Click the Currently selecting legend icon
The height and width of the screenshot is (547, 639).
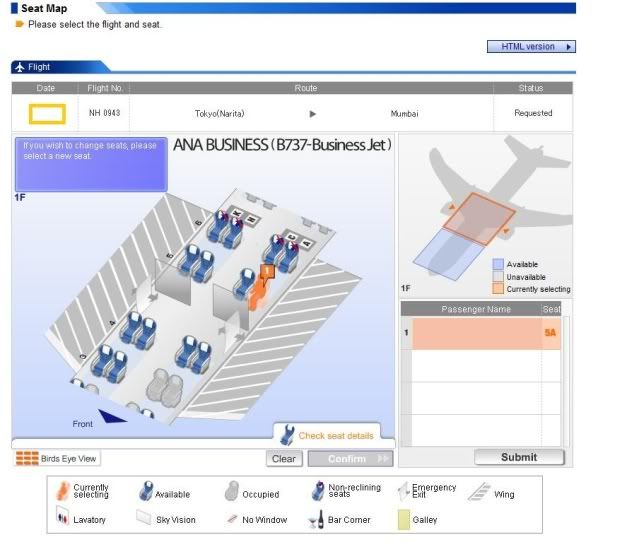click(63, 491)
